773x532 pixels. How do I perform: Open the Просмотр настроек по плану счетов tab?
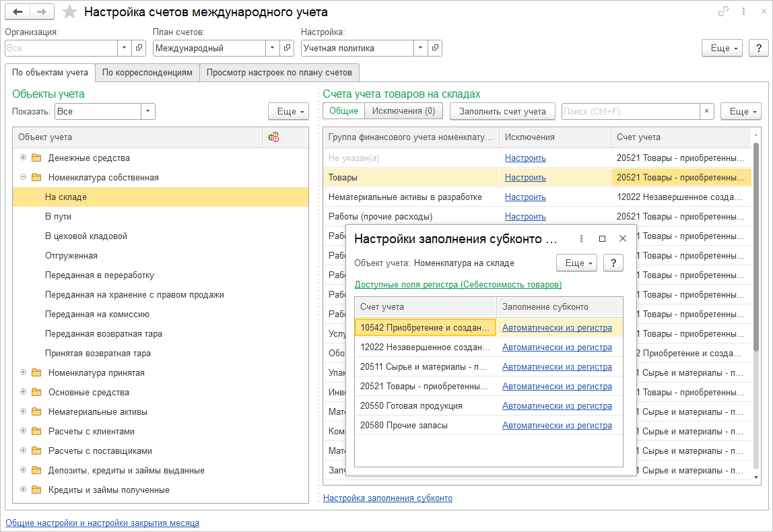pyautogui.click(x=279, y=73)
